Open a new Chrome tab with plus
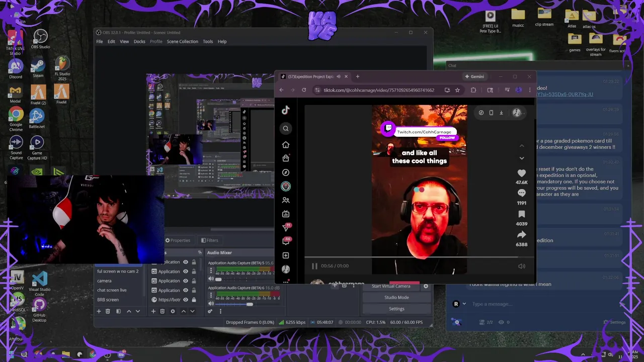 pyautogui.click(x=358, y=76)
